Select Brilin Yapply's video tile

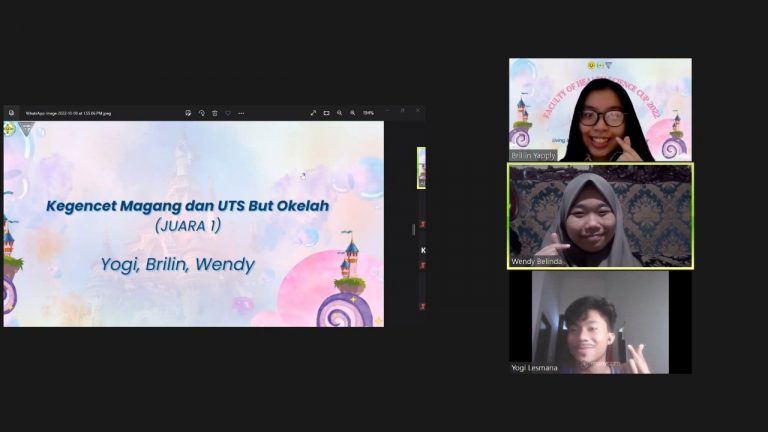click(x=600, y=109)
